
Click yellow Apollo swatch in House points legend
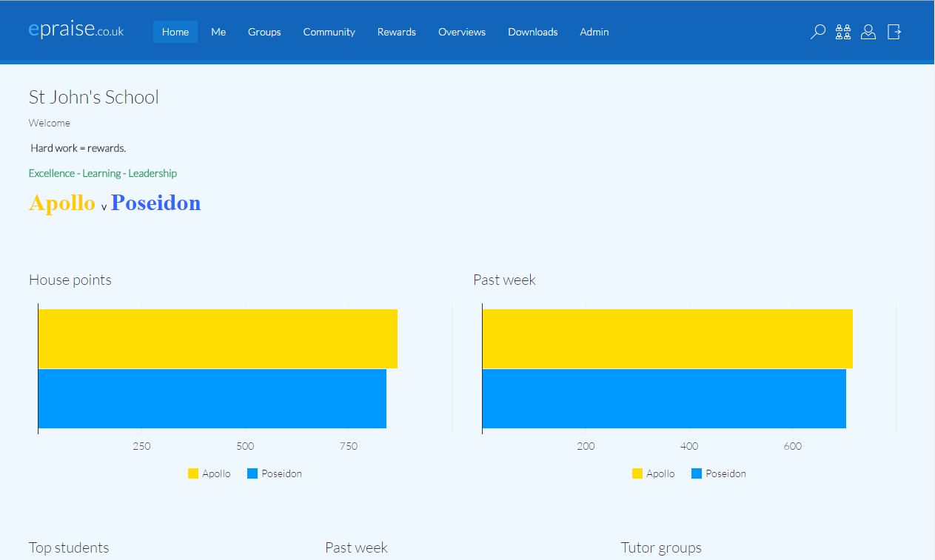pyautogui.click(x=193, y=473)
